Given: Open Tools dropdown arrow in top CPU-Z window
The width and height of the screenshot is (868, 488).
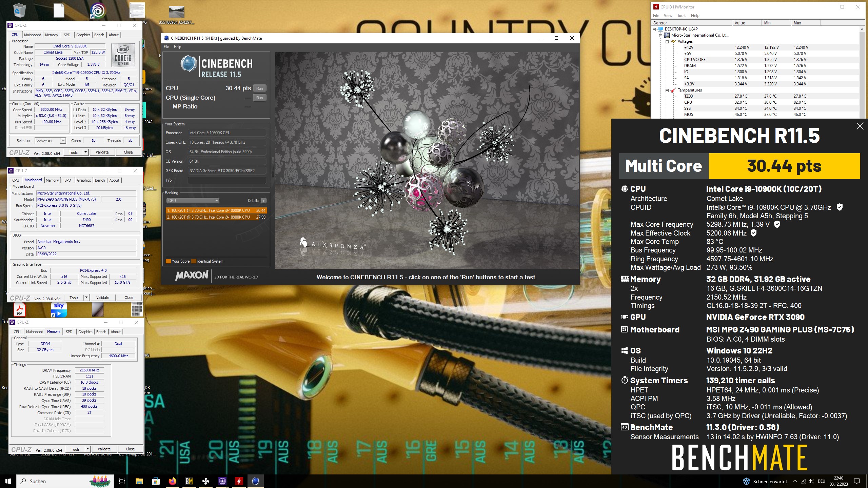Looking at the screenshot, I should [86, 152].
